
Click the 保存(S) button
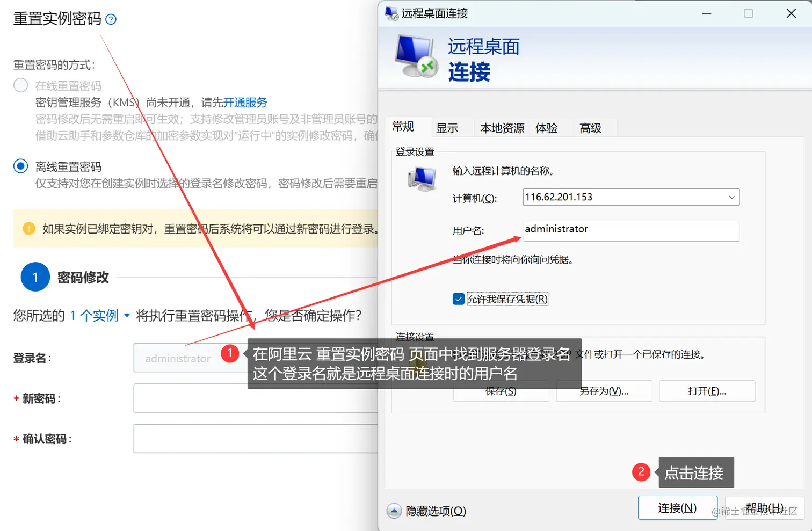tap(501, 391)
